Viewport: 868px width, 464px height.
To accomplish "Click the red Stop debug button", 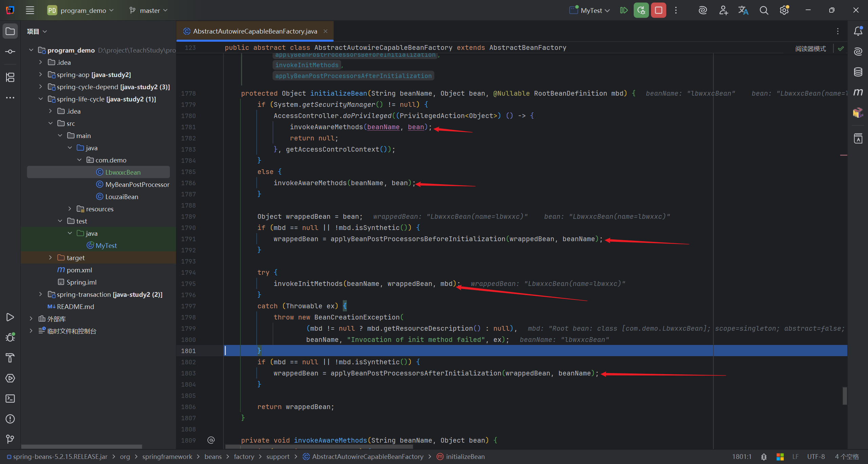I will tap(658, 10).
